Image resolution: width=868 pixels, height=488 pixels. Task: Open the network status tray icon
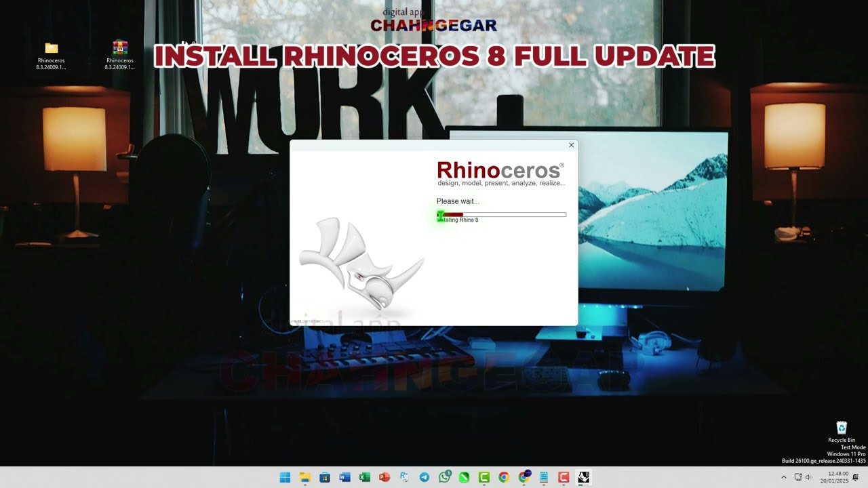click(x=798, y=477)
